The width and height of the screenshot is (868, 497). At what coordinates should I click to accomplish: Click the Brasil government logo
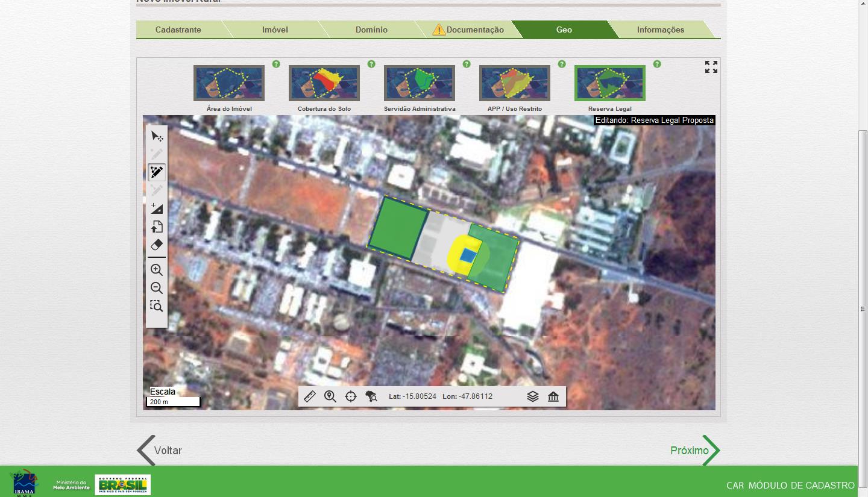(123, 484)
